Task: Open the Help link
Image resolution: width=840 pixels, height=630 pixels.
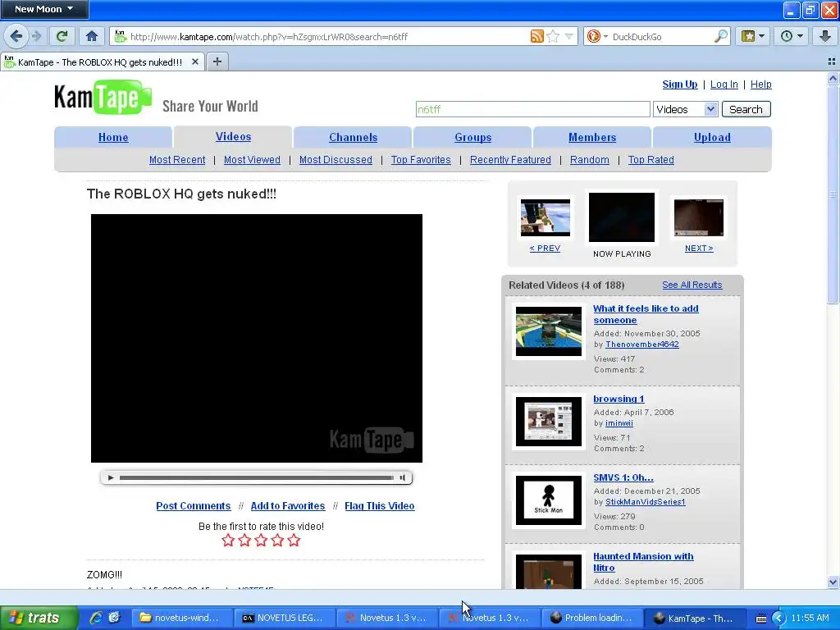Action: (760, 84)
